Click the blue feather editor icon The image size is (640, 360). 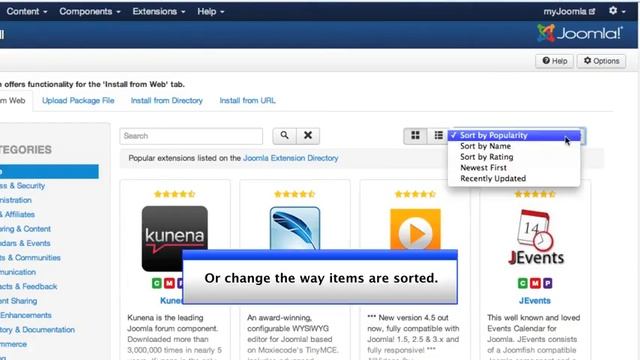[x=295, y=229]
